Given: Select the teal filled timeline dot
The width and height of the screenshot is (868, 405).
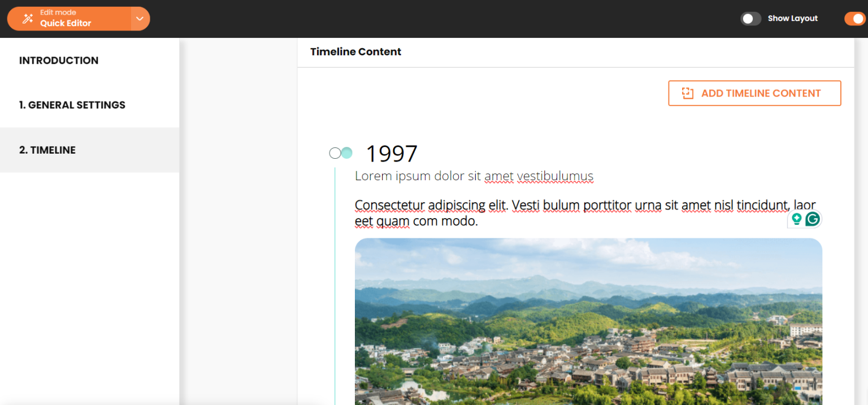Looking at the screenshot, I should [x=346, y=153].
